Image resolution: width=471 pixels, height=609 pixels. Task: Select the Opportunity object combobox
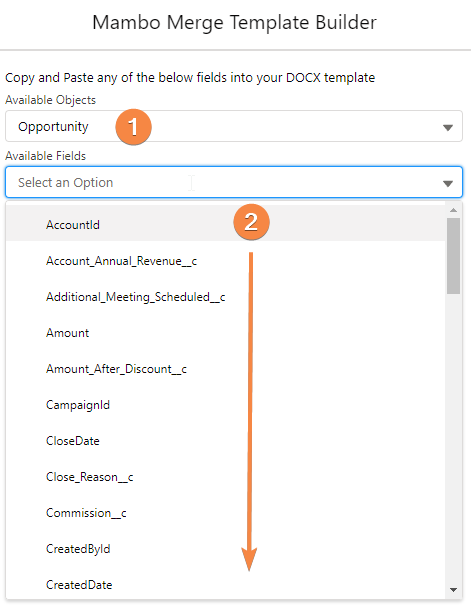234,127
